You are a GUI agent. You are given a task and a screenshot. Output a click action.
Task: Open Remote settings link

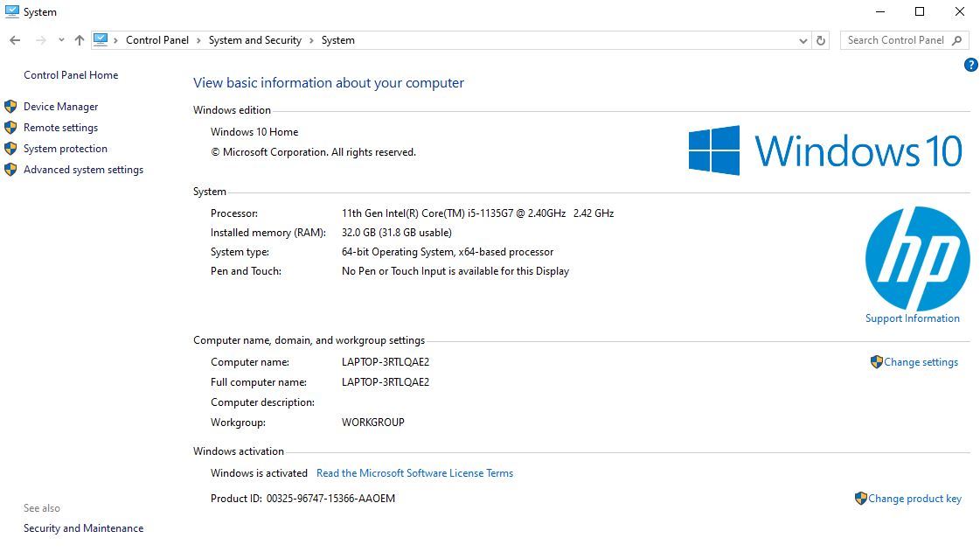(x=60, y=128)
